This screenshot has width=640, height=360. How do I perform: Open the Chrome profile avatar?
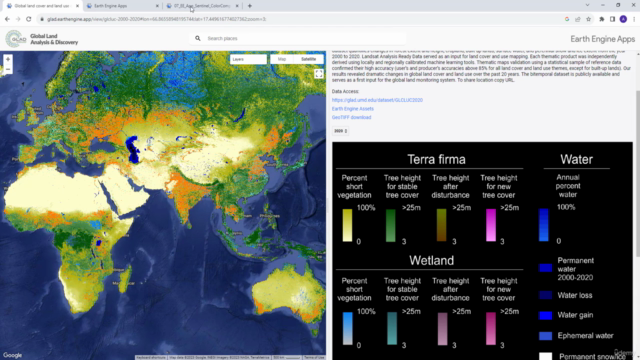tap(623, 19)
